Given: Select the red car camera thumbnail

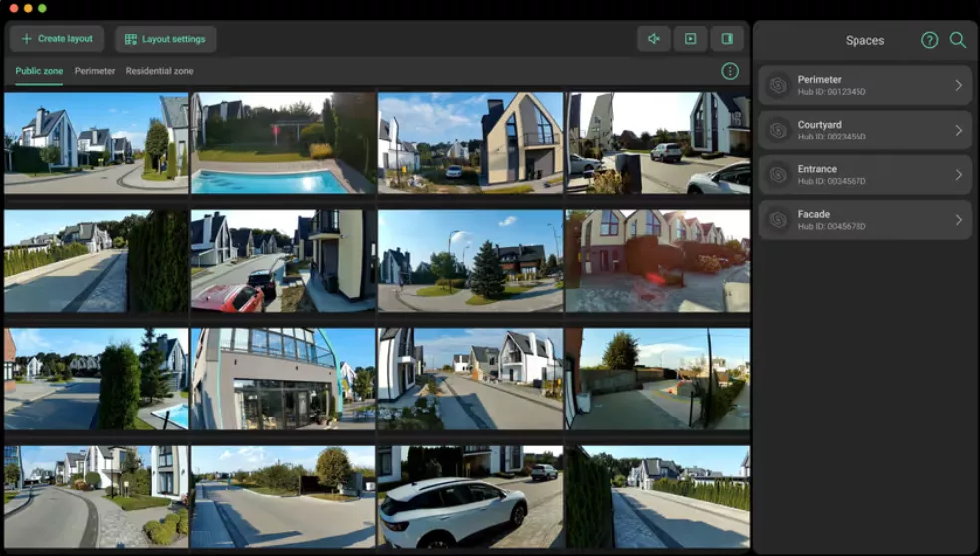Looking at the screenshot, I should (283, 261).
